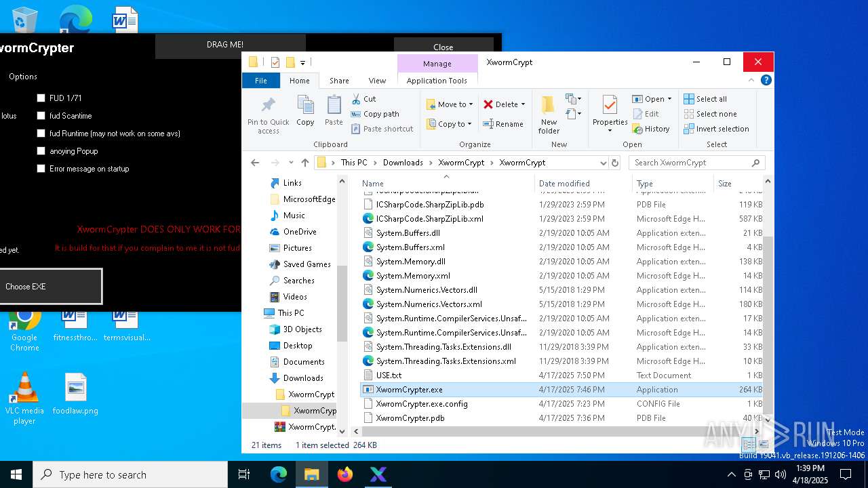Enable the anoying Popup checkbox

[41, 151]
